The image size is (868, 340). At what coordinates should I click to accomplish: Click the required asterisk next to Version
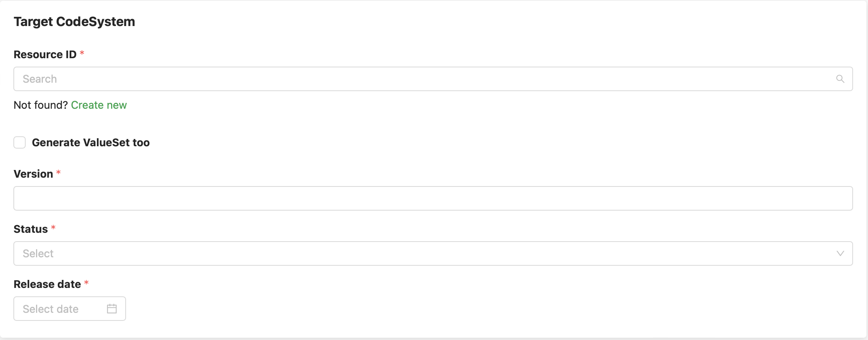point(59,173)
